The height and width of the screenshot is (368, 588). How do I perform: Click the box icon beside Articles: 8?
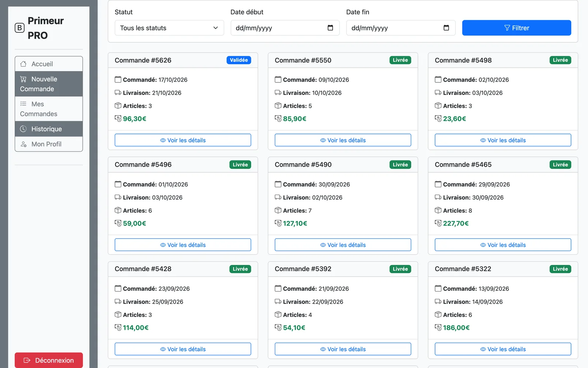tap(438, 210)
